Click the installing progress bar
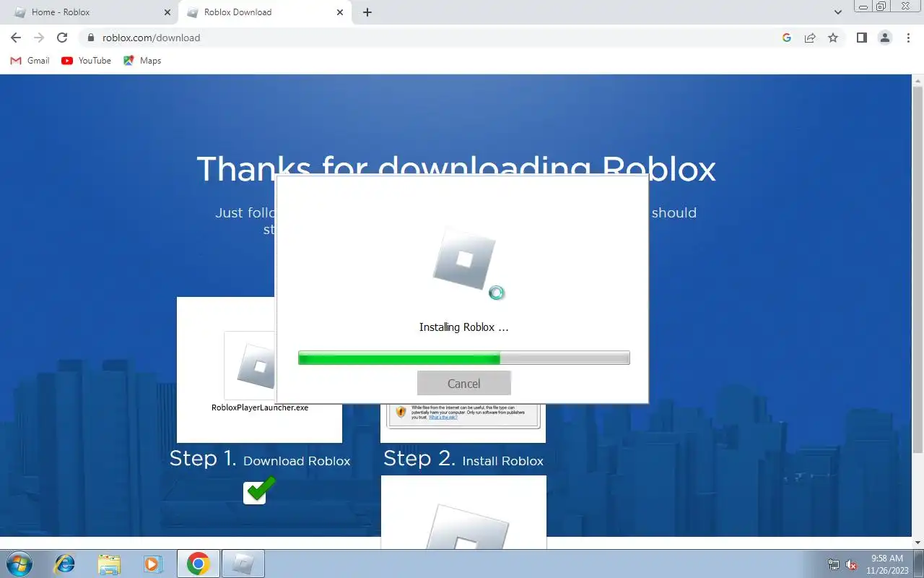Screen dimensions: 924x578 463,358
